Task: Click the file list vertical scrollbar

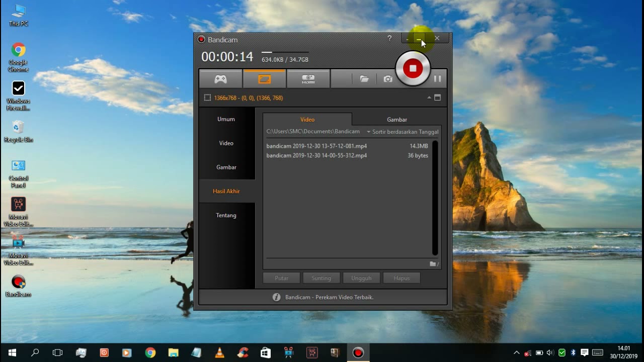Action: coord(435,198)
